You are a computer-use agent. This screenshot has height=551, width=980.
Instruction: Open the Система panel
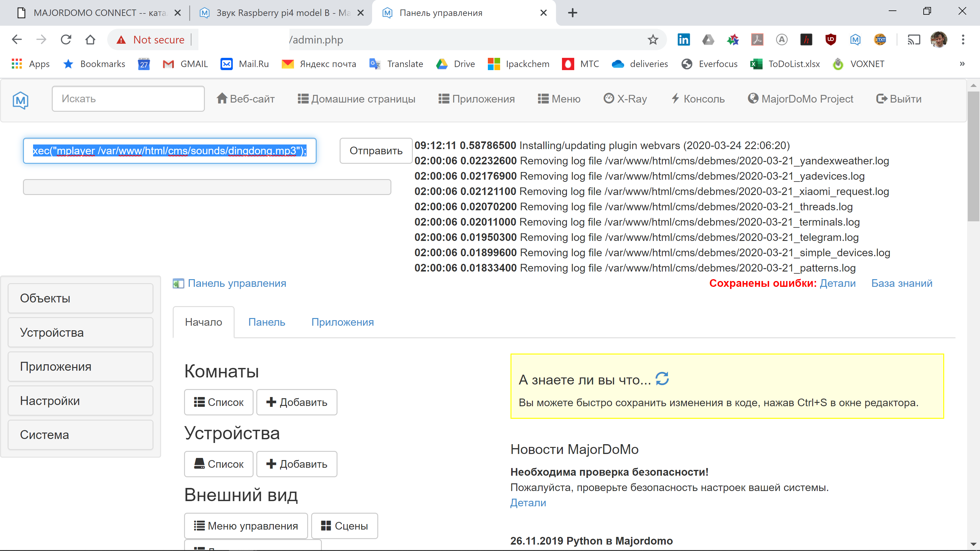[80, 435]
